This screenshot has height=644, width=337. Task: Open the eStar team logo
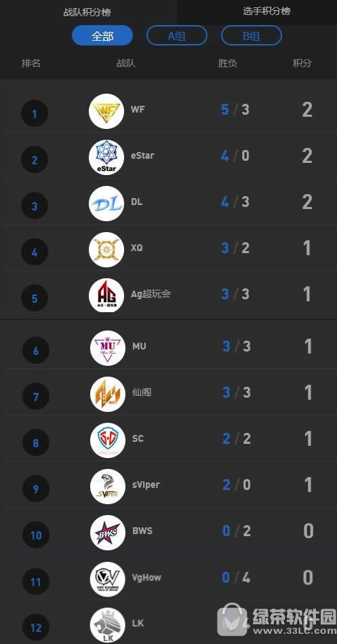tap(106, 157)
